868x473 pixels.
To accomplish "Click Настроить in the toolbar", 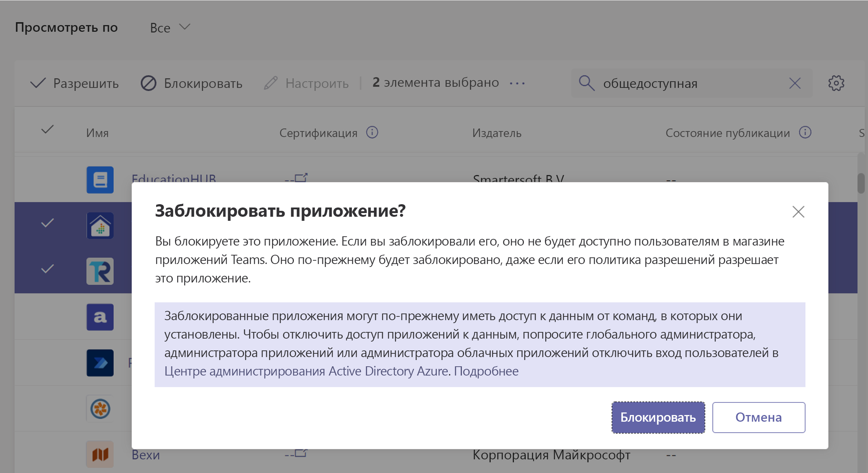I will (x=306, y=83).
